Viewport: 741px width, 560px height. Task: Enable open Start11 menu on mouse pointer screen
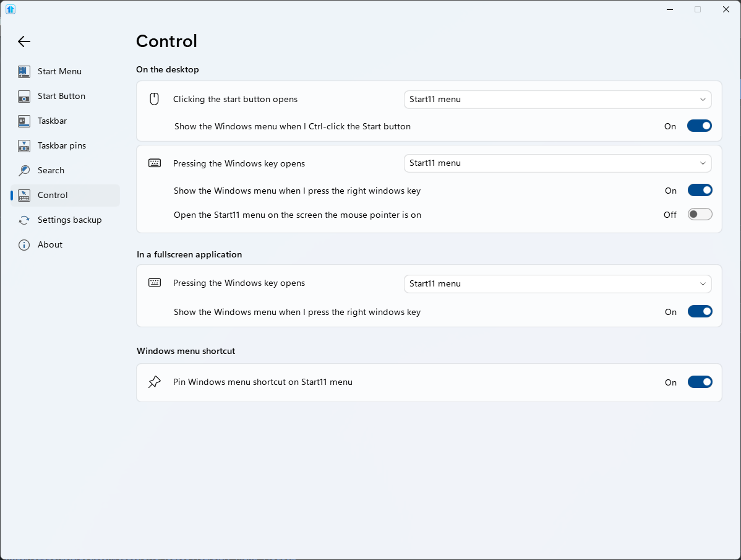[x=700, y=215]
